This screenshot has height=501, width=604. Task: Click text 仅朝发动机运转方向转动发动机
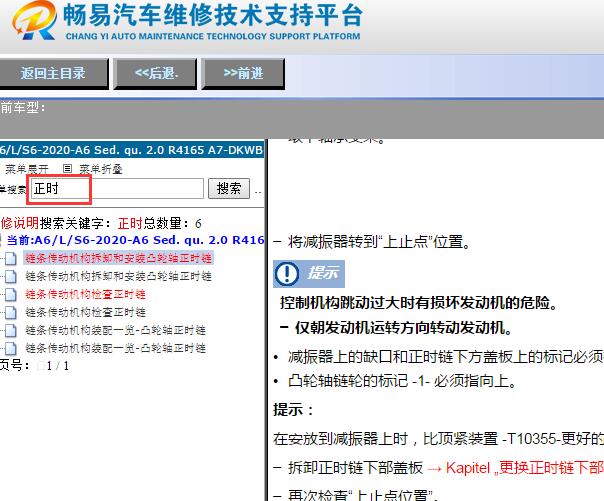tap(403, 328)
